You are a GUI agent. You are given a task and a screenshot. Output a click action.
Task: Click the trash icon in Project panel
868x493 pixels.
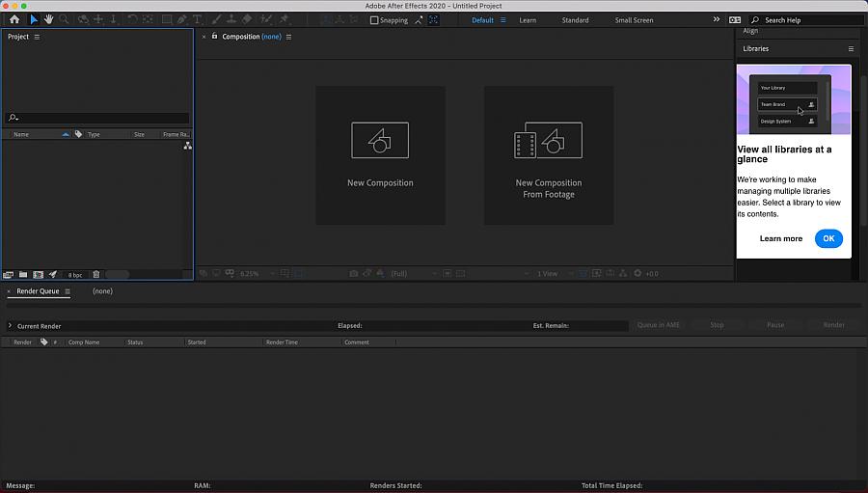(x=95, y=275)
